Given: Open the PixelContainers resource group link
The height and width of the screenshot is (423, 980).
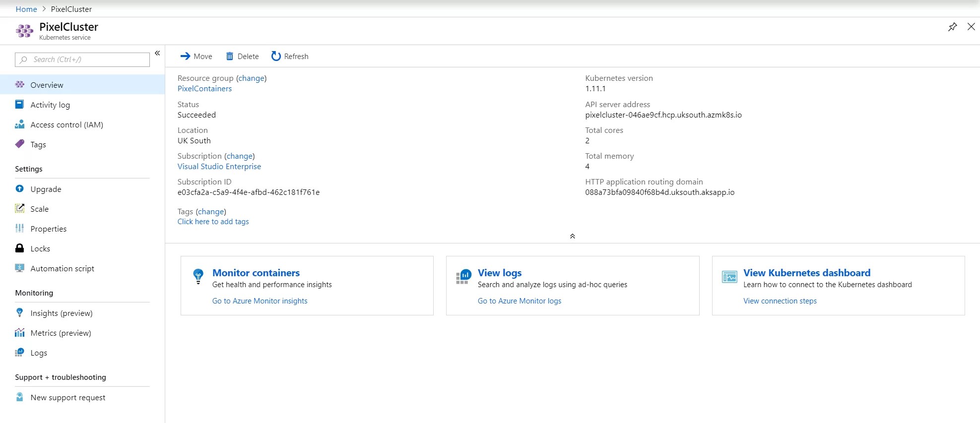Looking at the screenshot, I should [x=204, y=88].
